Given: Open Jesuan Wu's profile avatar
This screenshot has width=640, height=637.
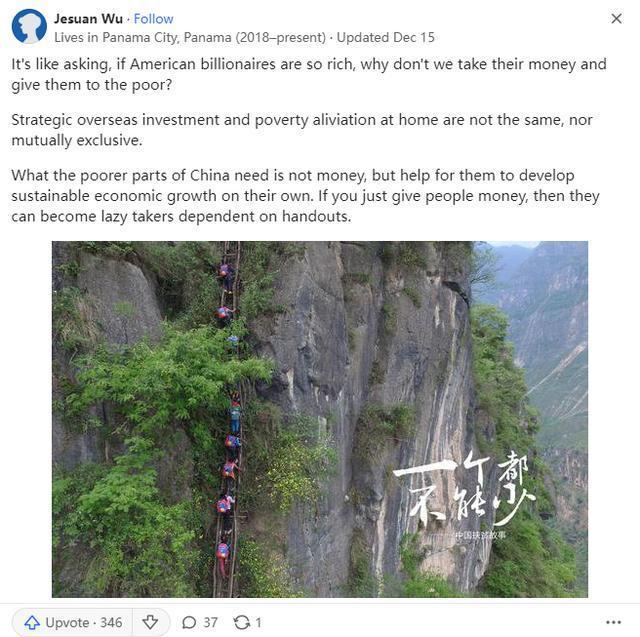Looking at the screenshot, I should pyautogui.click(x=29, y=27).
